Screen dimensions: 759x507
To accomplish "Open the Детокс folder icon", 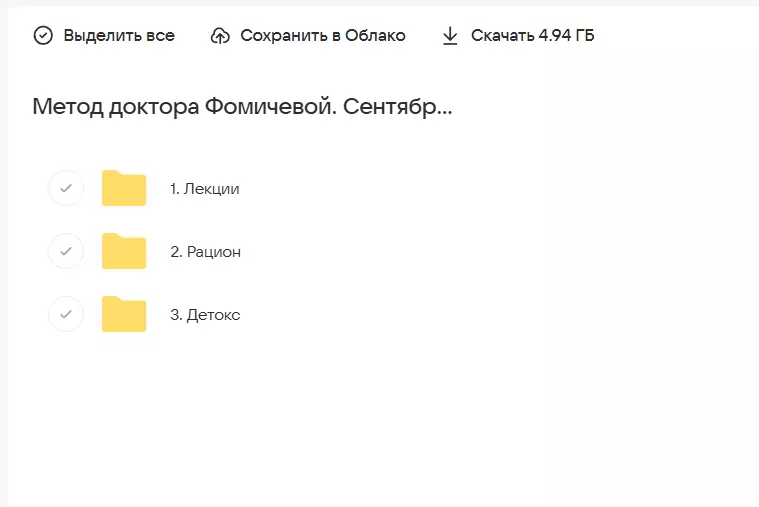I will point(124,314).
